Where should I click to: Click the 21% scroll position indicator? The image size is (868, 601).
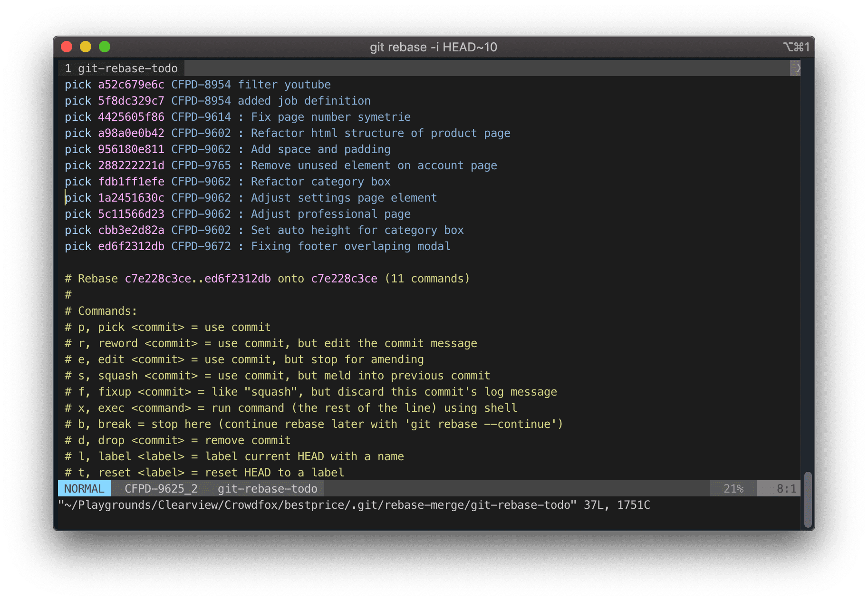733,488
